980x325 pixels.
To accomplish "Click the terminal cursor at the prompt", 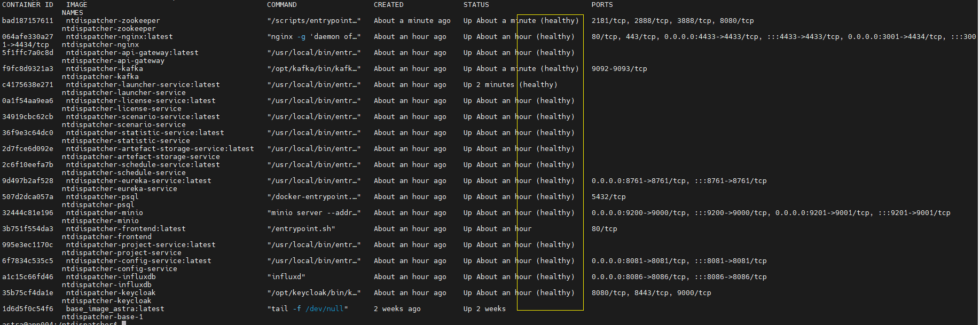I will (124, 323).
